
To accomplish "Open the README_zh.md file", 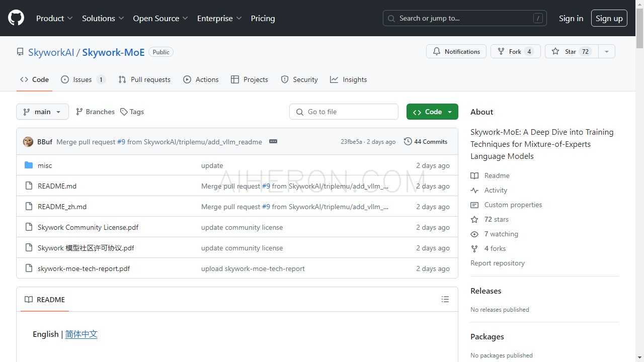I will tap(62, 207).
